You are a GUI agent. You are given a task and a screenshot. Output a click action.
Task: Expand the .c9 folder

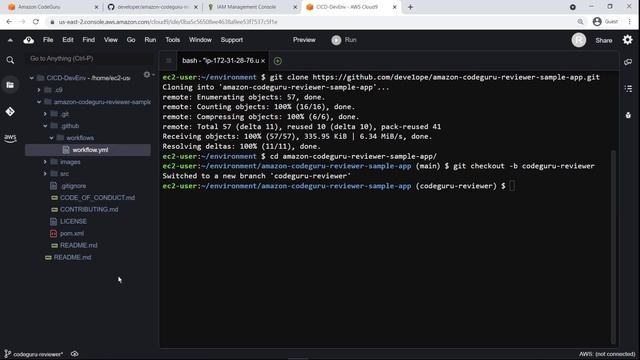point(39,90)
